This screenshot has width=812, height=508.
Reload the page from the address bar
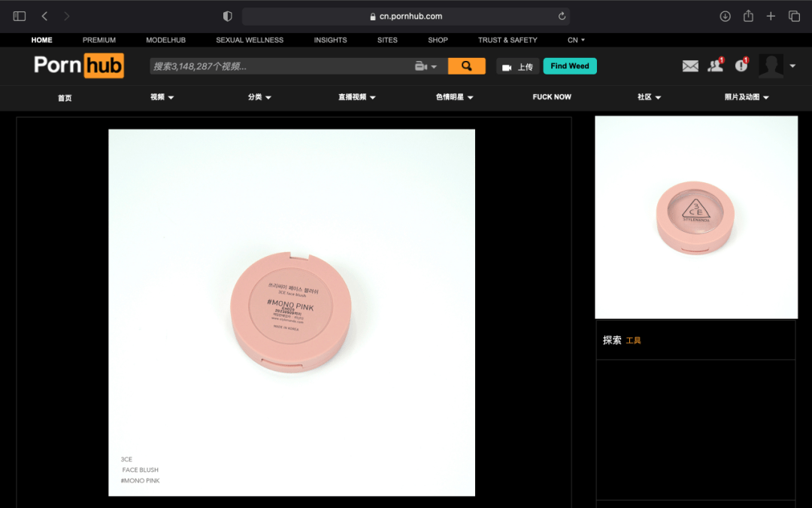coord(562,16)
